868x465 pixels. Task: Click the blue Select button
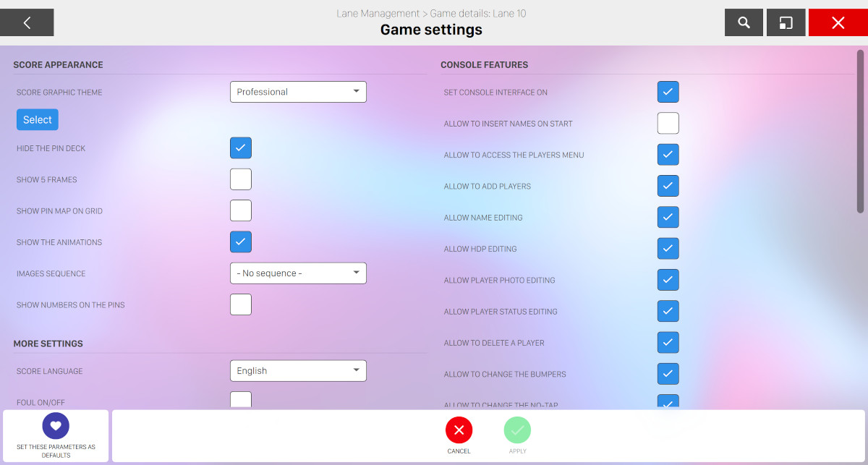click(38, 120)
